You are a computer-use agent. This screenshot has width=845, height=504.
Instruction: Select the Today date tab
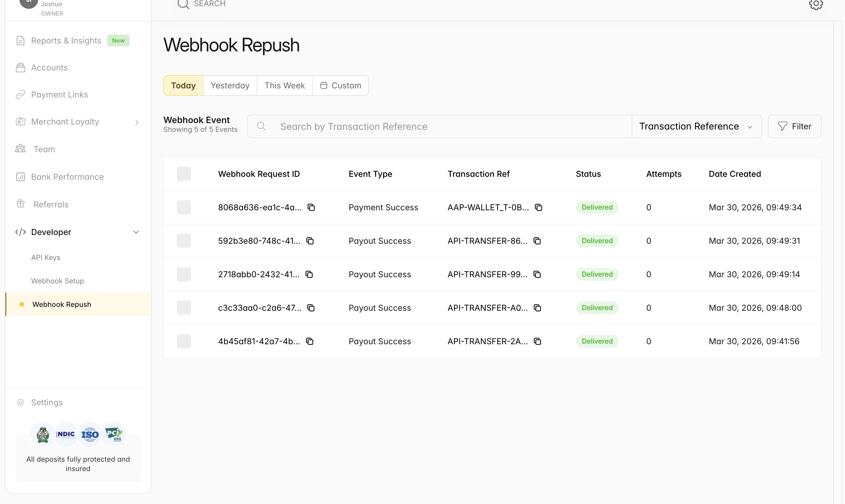click(183, 85)
